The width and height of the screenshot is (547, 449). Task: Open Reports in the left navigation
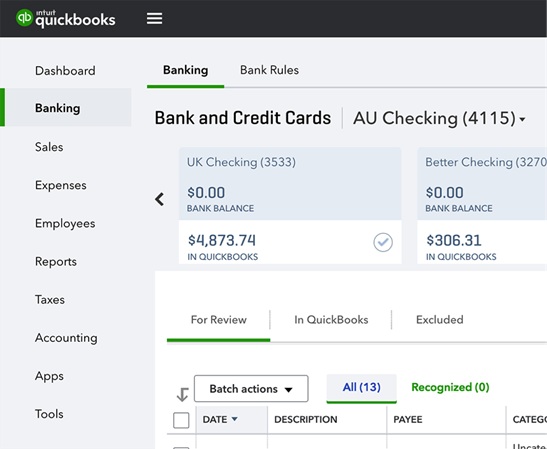56,262
